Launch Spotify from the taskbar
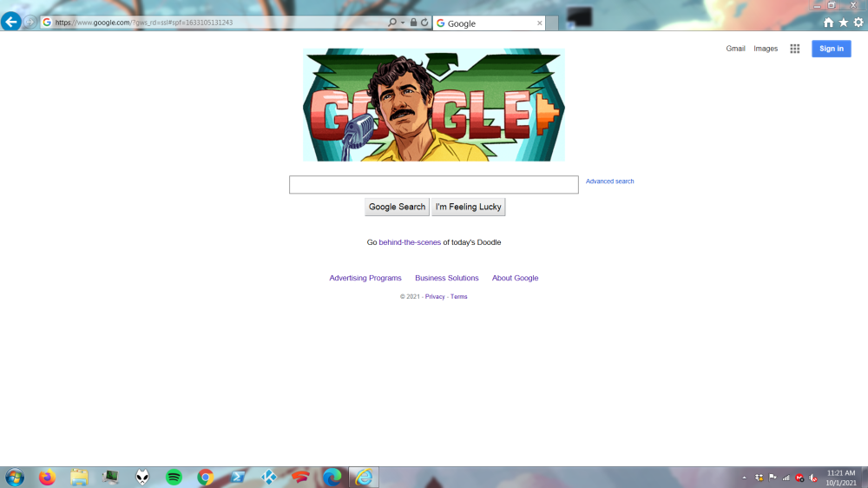Screen dimensions: 868x488 point(174,477)
